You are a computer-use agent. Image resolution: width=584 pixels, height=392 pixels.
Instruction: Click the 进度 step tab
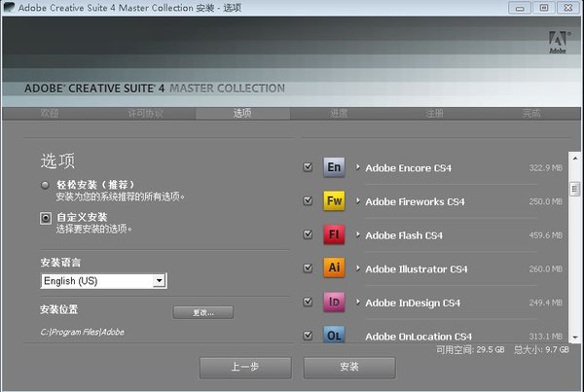click(339, 113)
